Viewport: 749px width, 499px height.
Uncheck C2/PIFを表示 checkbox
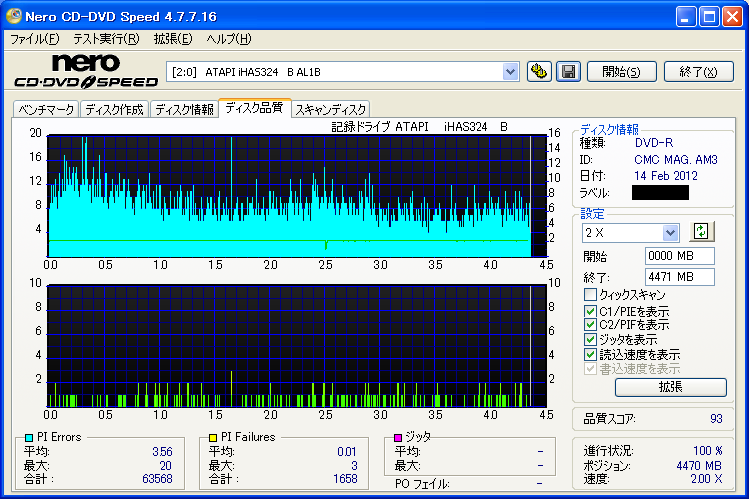[590, 325]
